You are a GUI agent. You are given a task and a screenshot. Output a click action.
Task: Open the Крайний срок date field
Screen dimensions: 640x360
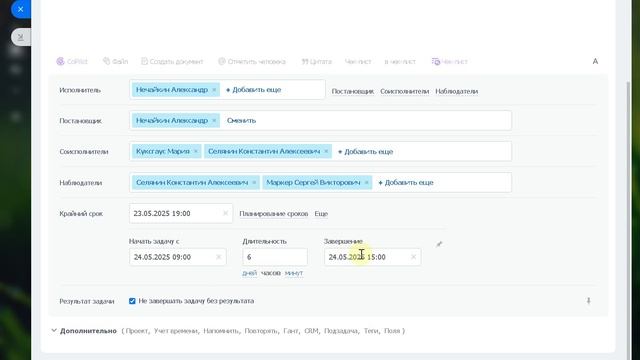click(181, 213)
